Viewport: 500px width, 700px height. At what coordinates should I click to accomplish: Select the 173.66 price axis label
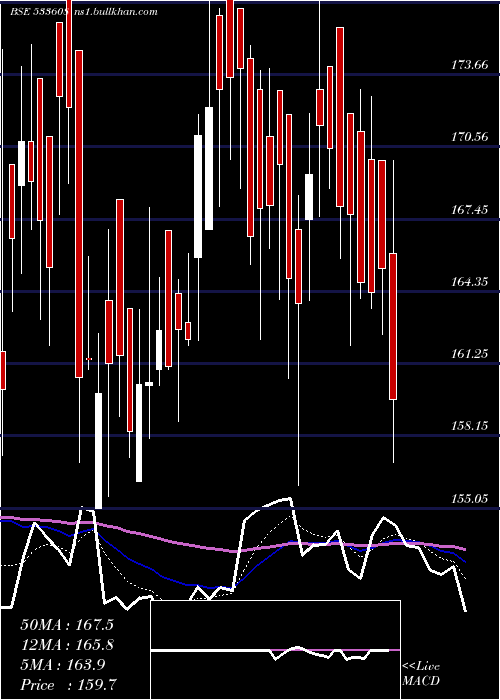[x=470, y=65]
